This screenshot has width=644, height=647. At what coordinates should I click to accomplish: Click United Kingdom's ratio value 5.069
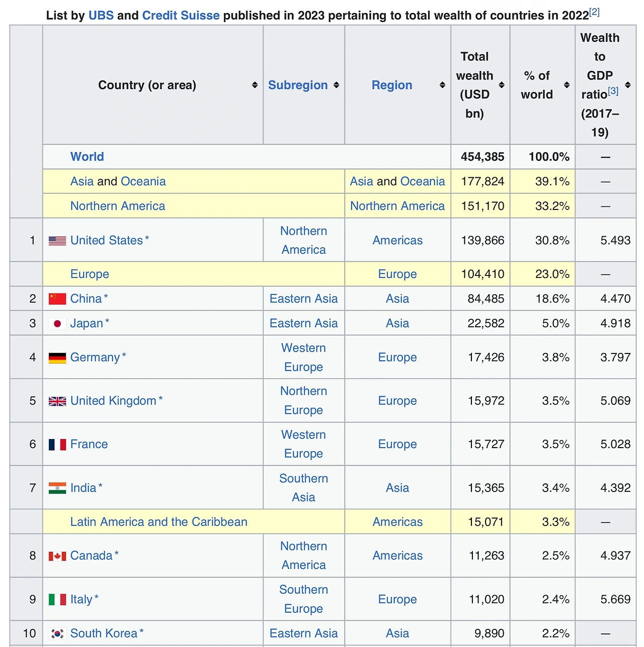[x=615, y=401]
